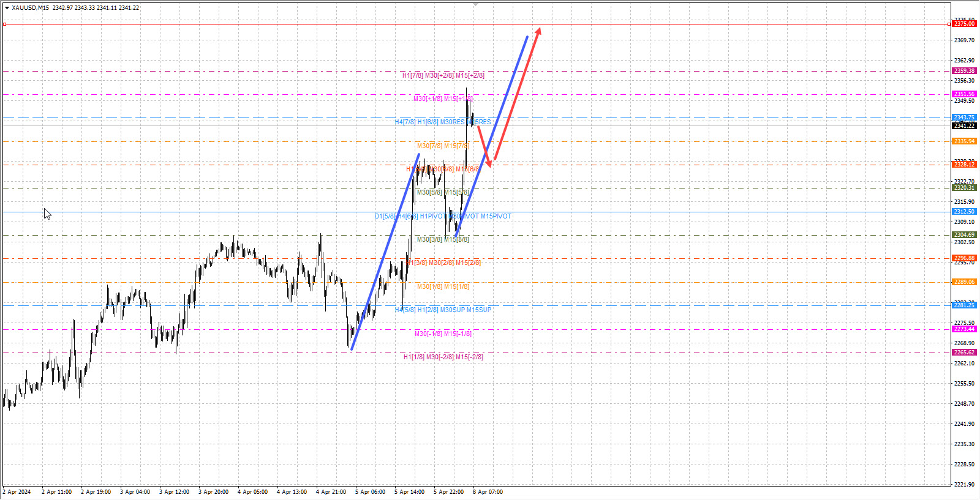
Task: Click the 2 Apr 2024 date axis label
Action: 17,492
